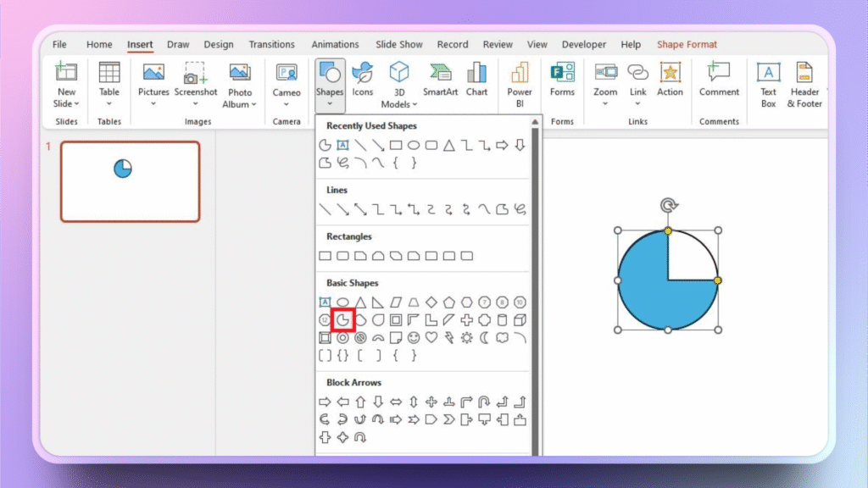The height and width of the screenshot is (488, 868).
Task: Add a Comment
Action: click(x=719, y=80)
